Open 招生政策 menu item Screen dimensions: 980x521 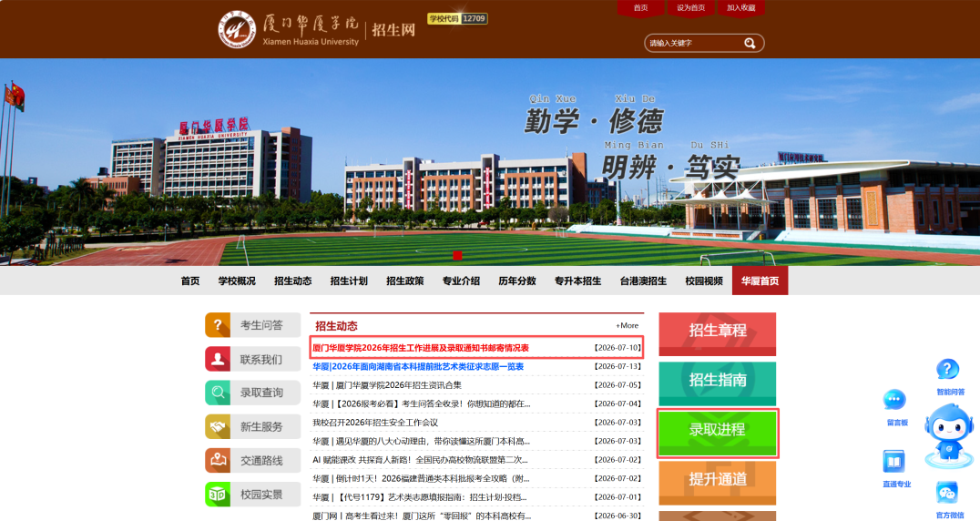tap(405, 281)
